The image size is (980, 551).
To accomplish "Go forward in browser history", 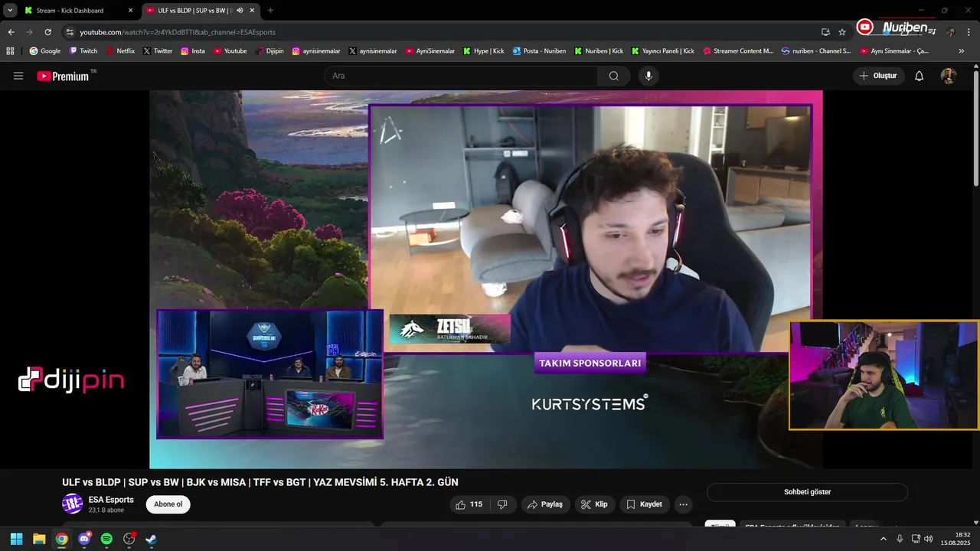I will point(29,32).
